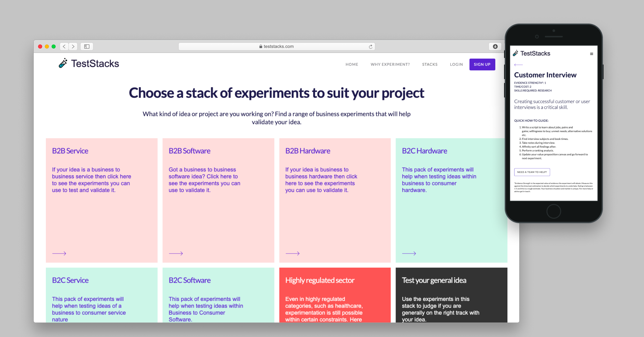
Task: Click the B2C Hardware card title
Action: pos(425,151)
